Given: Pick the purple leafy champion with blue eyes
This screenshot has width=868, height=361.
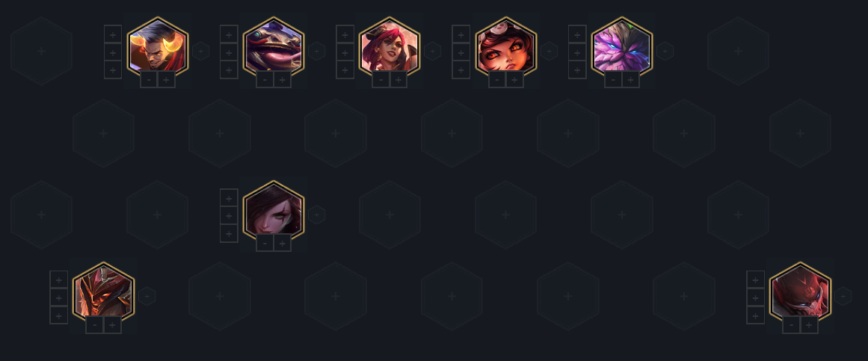Looking at the screenshot, I should point(622,48).
